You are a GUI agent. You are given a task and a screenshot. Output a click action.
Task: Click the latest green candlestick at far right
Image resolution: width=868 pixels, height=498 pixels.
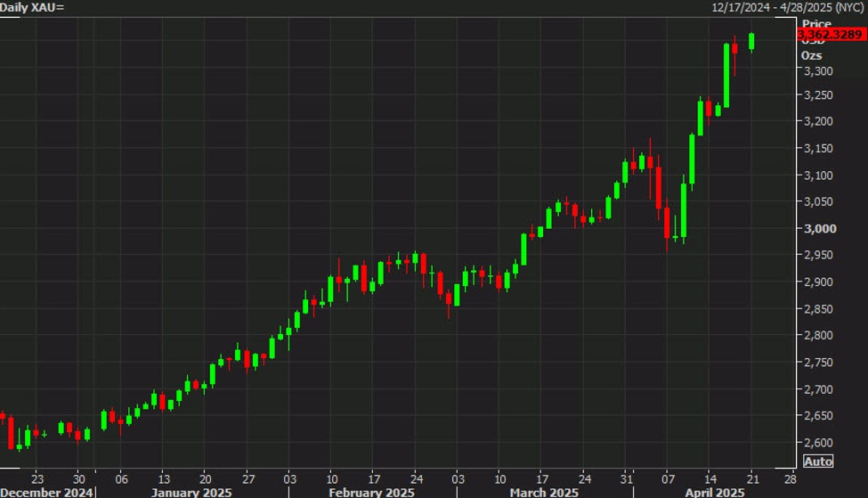click(752, 41)
